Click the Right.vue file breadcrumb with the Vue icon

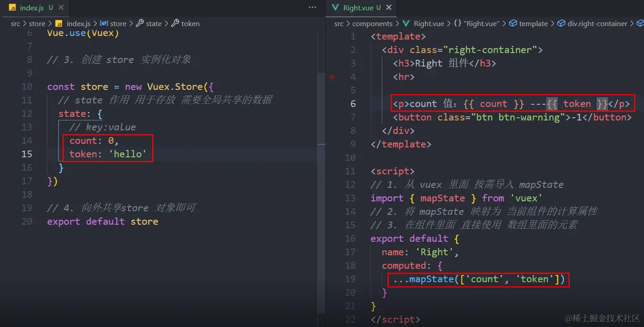click(x=423, y=24)
